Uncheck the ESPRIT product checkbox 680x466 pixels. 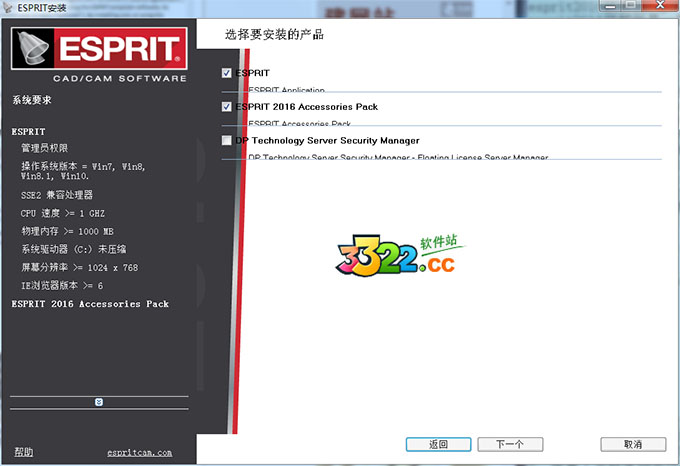point(226,73)
